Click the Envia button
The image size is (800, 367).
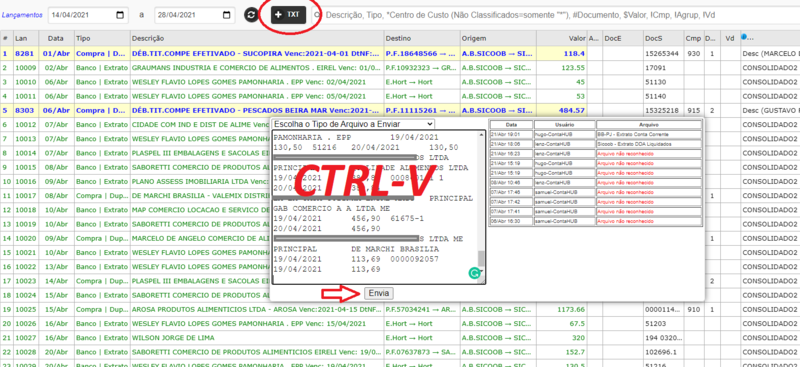(379, 293)
